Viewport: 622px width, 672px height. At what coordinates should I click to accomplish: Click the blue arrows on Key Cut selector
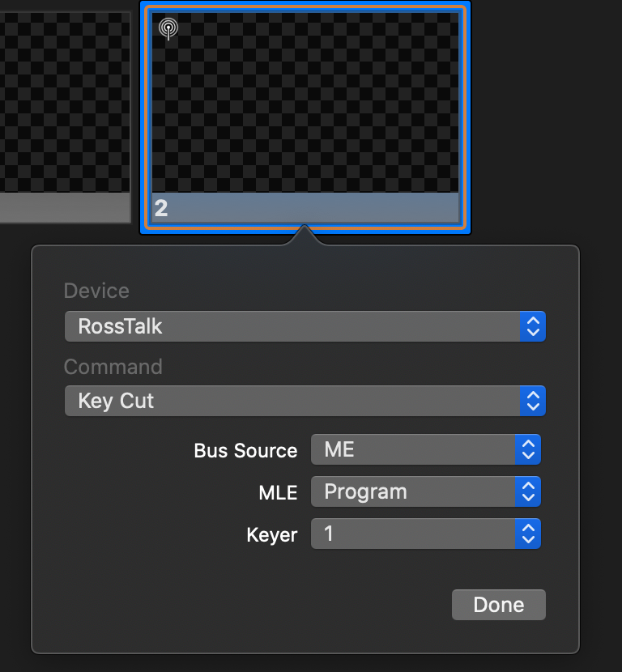tap(532, 401)
